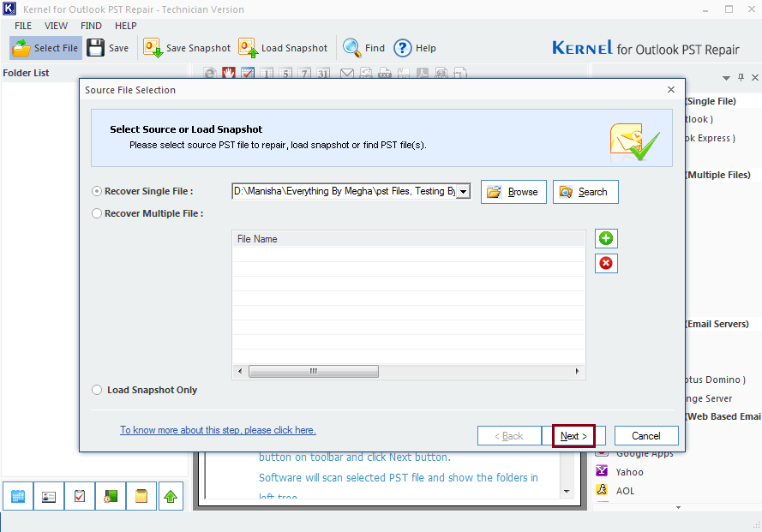
Task: Click the Save floppy disk icon
Action: coord(95,48)
